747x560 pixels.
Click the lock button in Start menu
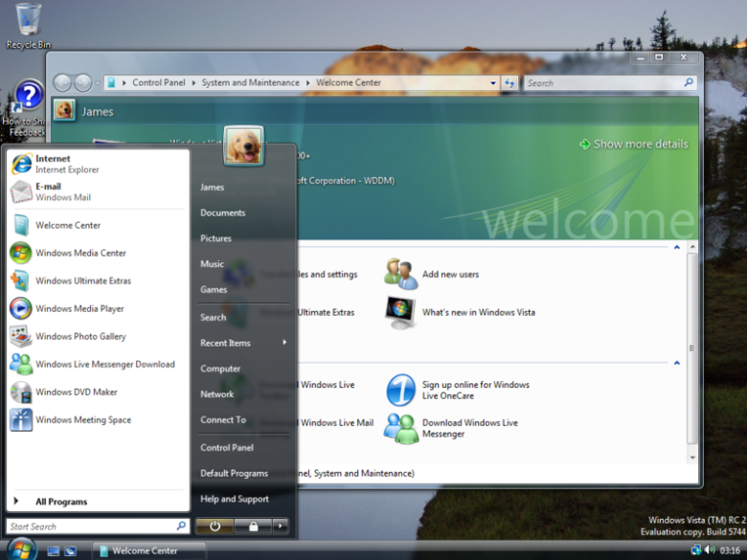click(x=254, y=526)
